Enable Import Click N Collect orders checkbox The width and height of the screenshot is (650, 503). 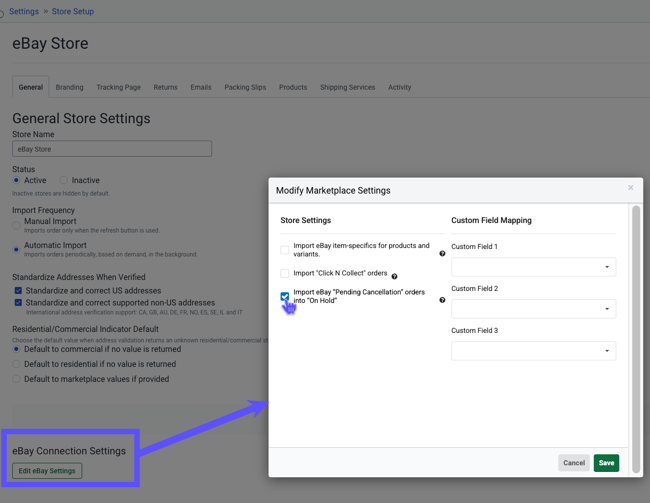tap(285, 273)
